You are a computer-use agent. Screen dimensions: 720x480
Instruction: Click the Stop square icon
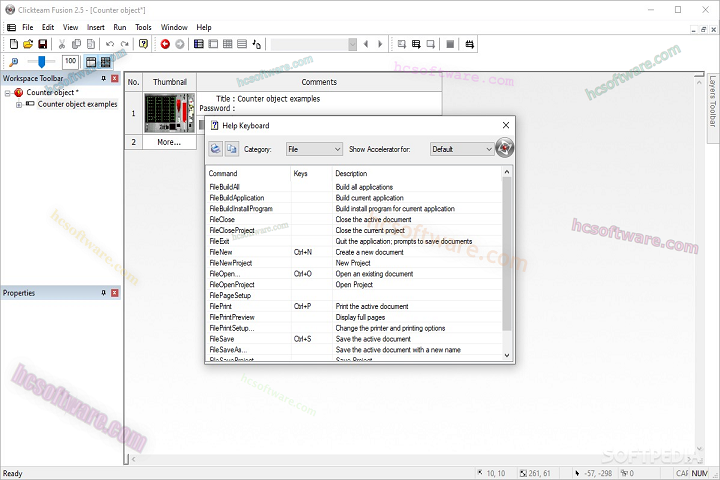tap(450, 44)
